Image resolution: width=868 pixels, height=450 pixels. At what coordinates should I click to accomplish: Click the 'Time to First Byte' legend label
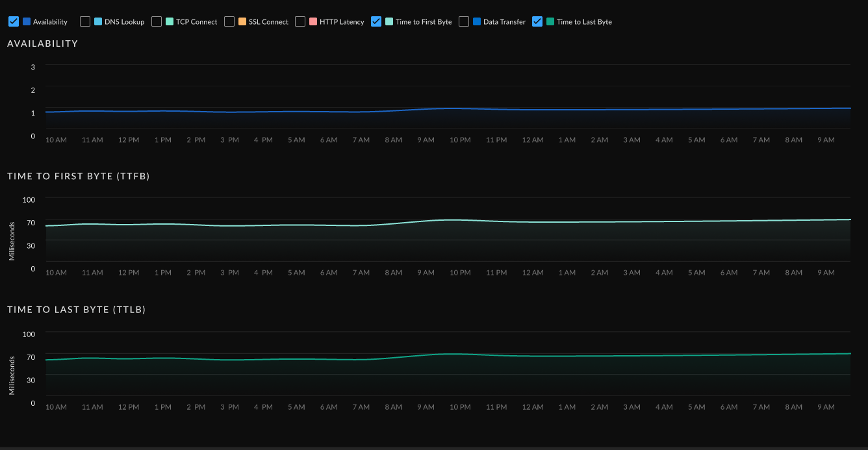tap(424, 22)
